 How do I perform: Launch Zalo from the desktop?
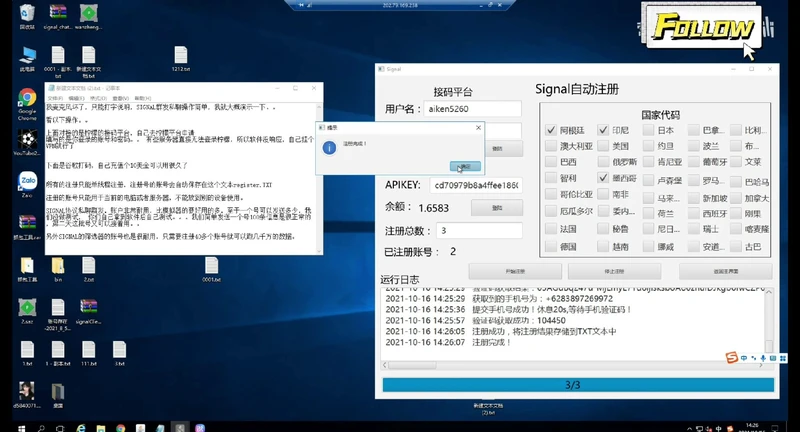click(x=27, y=184)
